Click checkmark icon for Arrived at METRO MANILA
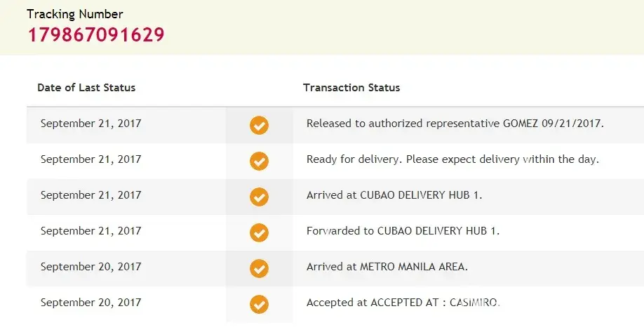 click(259, 268)
